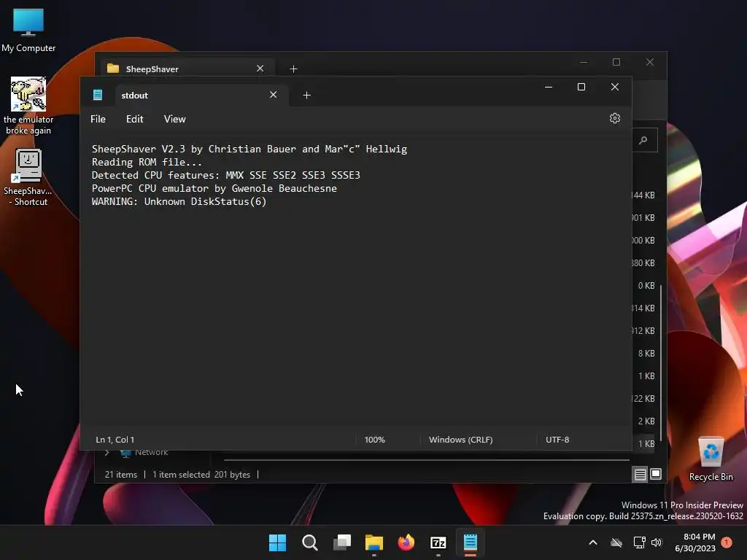
Task: Click UTF-8 encoding indicator
Action: pos(557,440)
